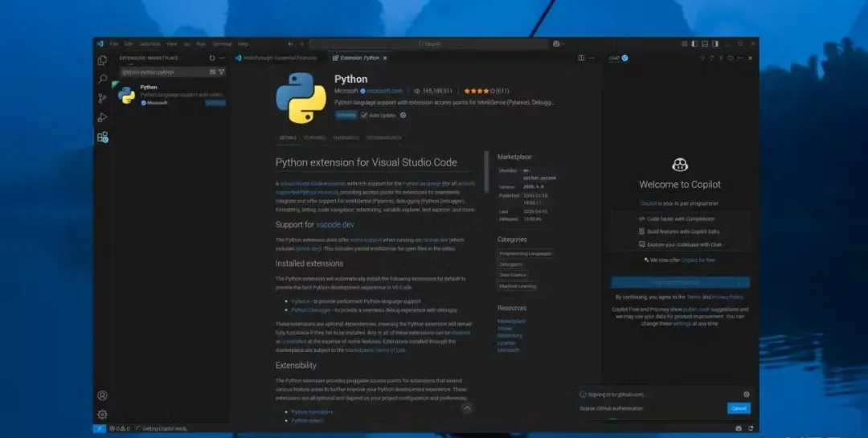This screenshot has width=868, height=438.
Task: Toggle the Auto Update checkbox
Action: pyautogui.click(x=364, y=115)
